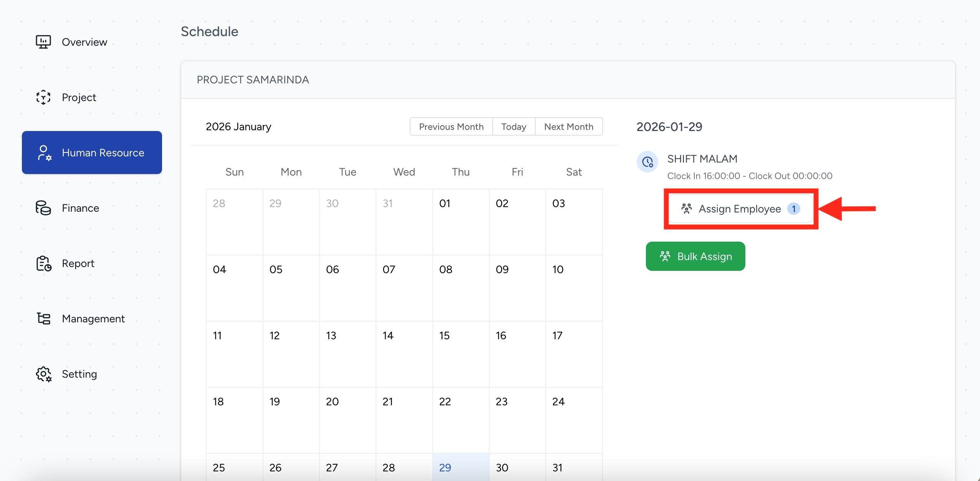
Task: Open the Finance menu item
Action: click(x=81, y=208)
